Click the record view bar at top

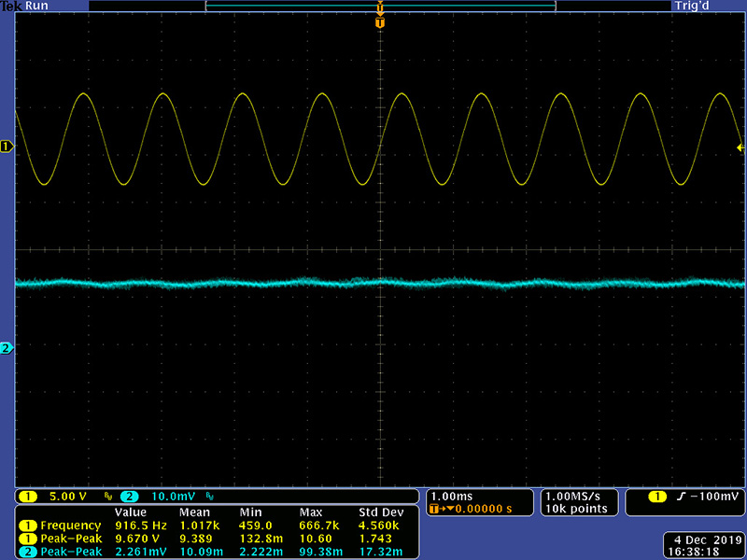pos(381,7)
